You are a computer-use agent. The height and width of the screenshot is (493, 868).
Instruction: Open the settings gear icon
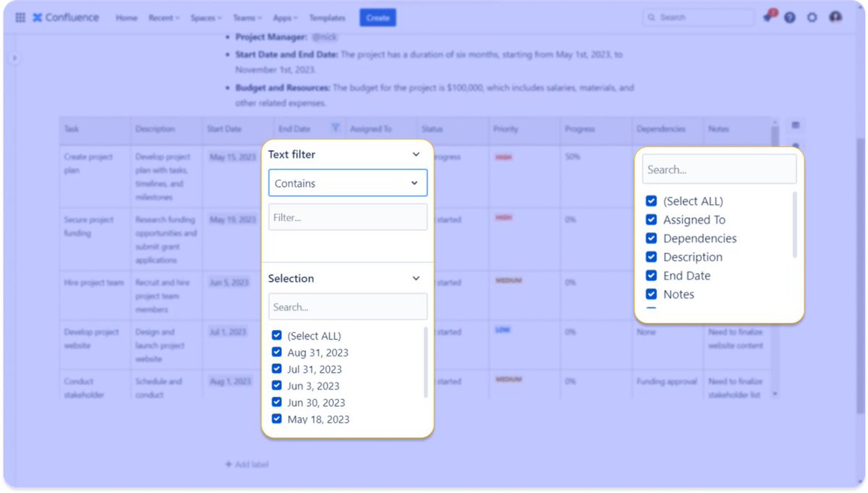[x=812, y=17]
